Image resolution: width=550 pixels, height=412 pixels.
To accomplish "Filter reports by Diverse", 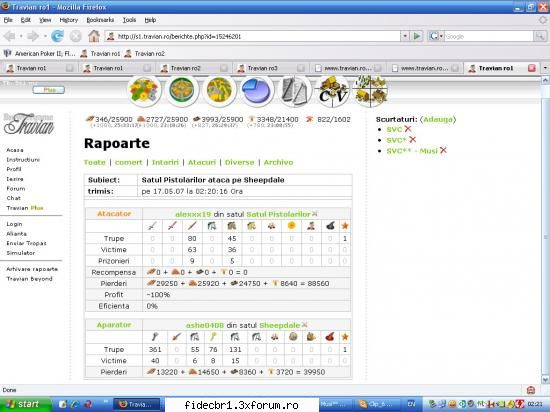I will (239, 162).
